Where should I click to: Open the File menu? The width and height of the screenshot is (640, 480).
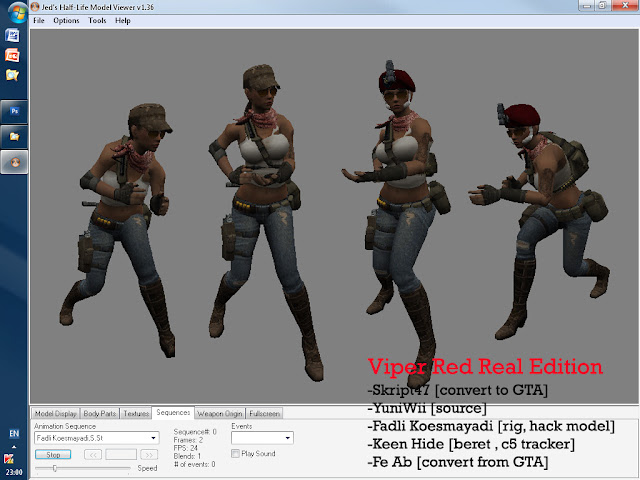click(39, 20)
